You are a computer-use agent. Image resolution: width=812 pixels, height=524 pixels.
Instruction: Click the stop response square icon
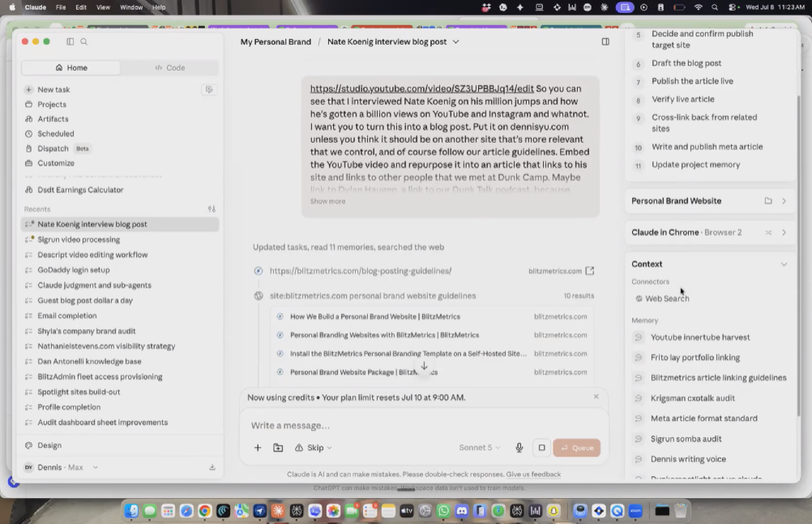tap(541, 448)
